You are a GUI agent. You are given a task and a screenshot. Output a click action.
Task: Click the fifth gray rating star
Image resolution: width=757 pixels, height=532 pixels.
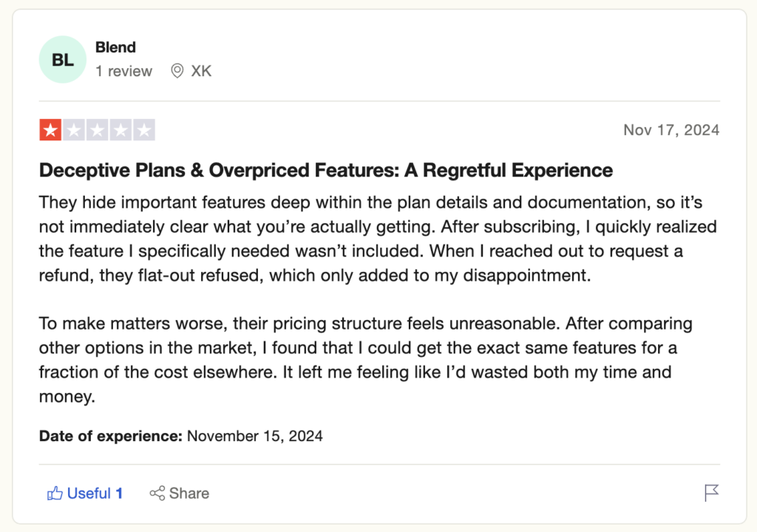click(x=144, y=131)
